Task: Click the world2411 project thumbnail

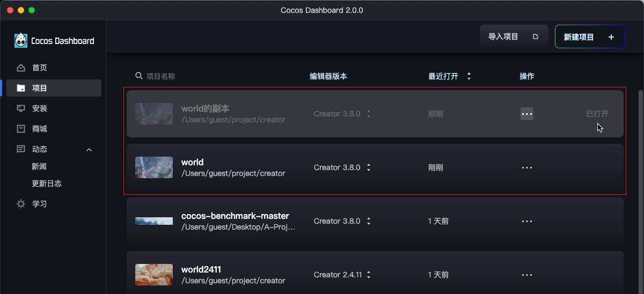Action: coord(154,275)
